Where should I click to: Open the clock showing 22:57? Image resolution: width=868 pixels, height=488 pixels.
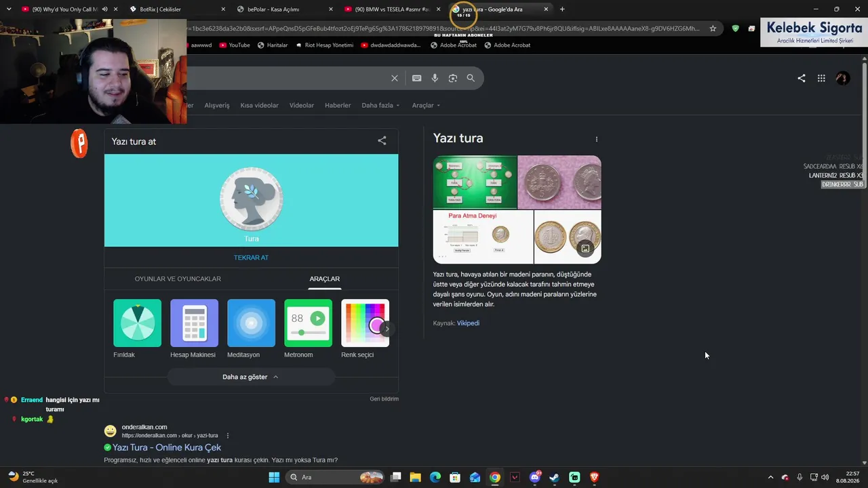tap(848, 477)
